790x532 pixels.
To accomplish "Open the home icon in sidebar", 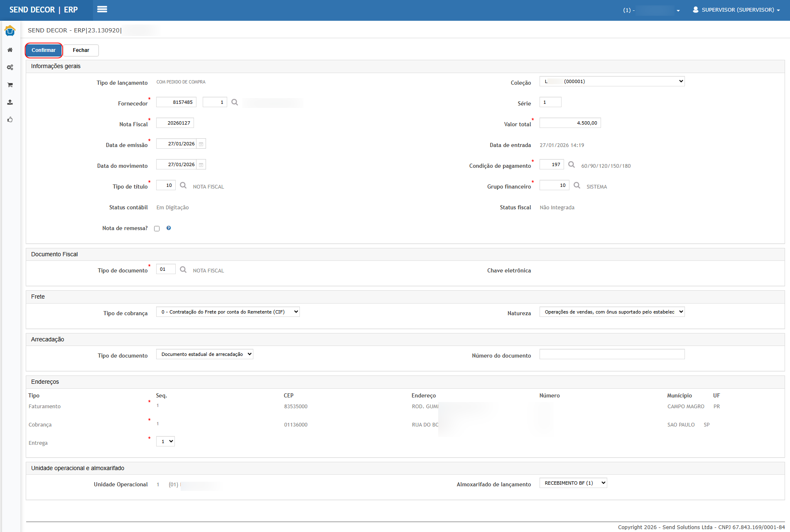I will pyautogui.click(x=10, y=50).
